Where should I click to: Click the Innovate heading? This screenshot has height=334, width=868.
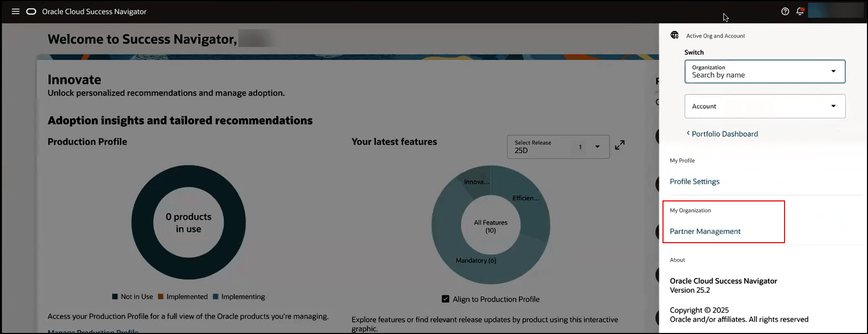pyautogui.click(x=74, y=79)
